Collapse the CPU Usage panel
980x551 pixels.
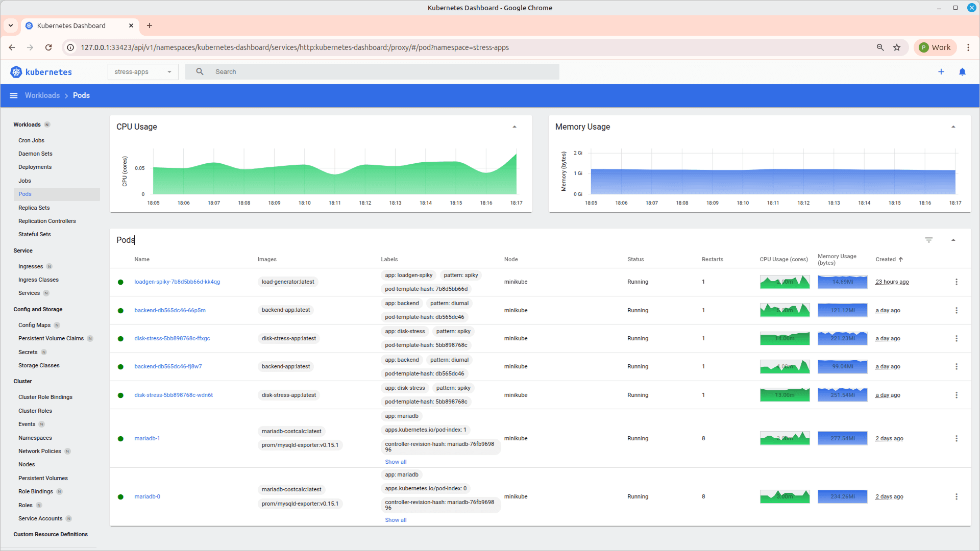tap(514, 126)
